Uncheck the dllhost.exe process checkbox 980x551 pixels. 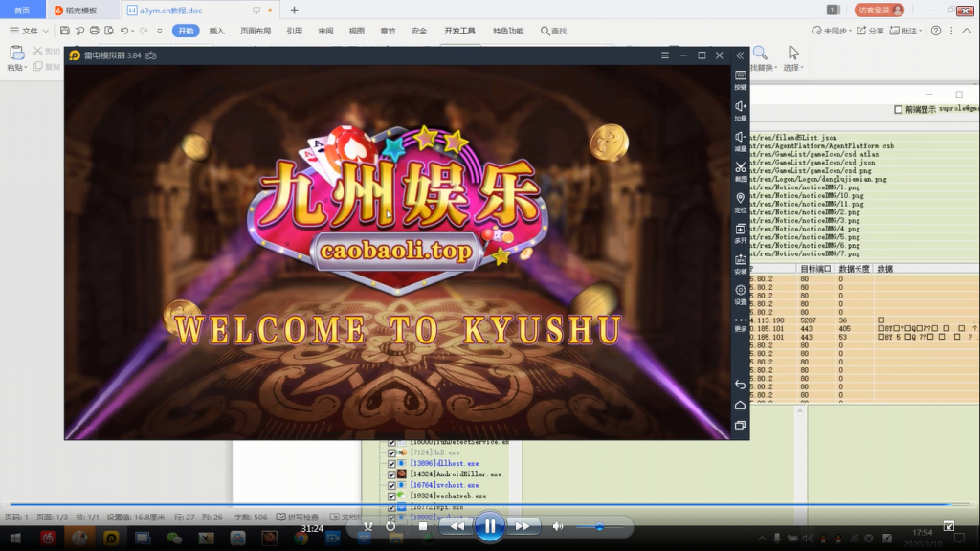coord(391,464)
